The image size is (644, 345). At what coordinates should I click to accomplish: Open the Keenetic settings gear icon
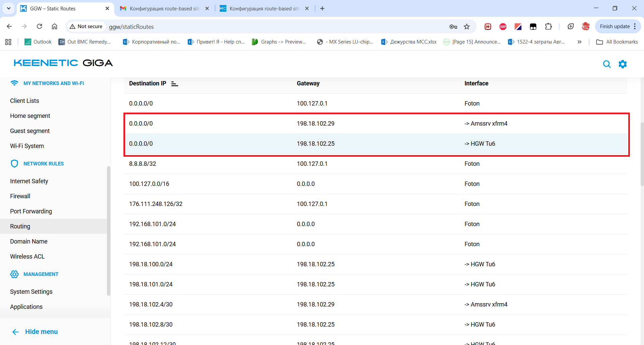pos(623,64)
